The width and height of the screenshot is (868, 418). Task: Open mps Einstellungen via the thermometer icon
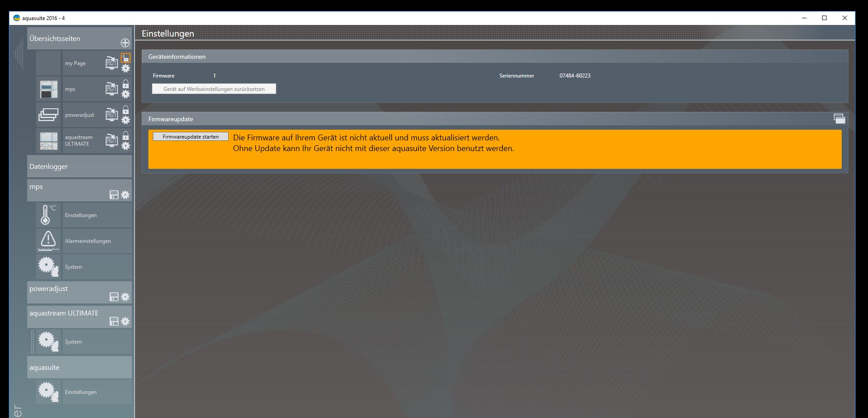pos(48,215)
